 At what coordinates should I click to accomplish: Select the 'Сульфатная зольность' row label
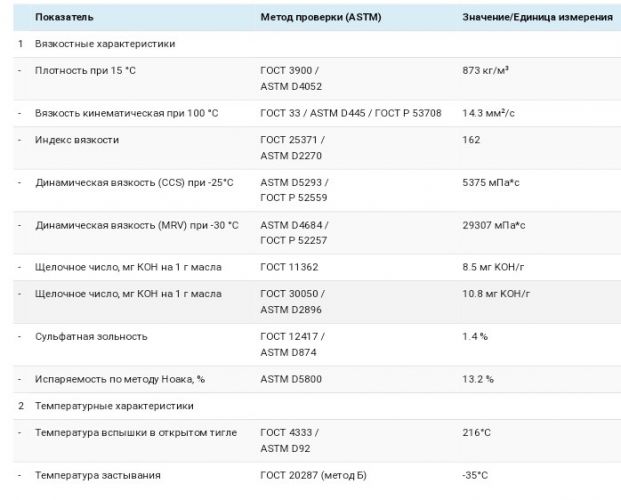pos(91,336)
